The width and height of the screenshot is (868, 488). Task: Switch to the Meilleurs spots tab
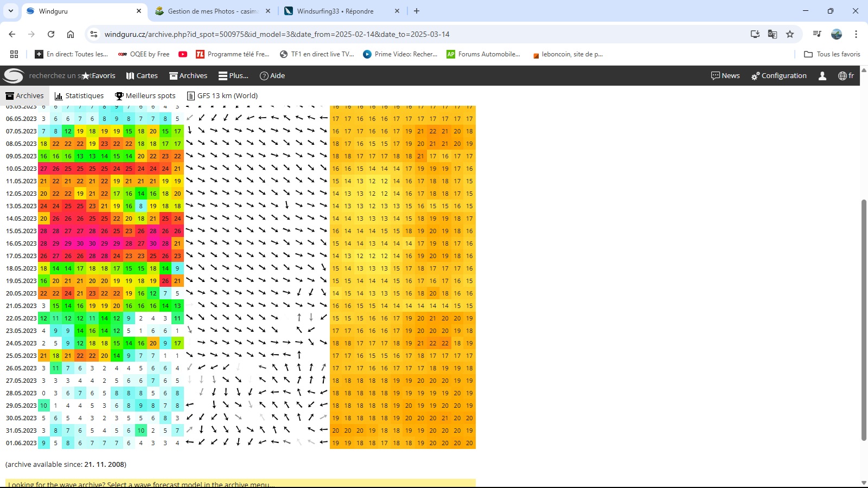click(145, 96)
